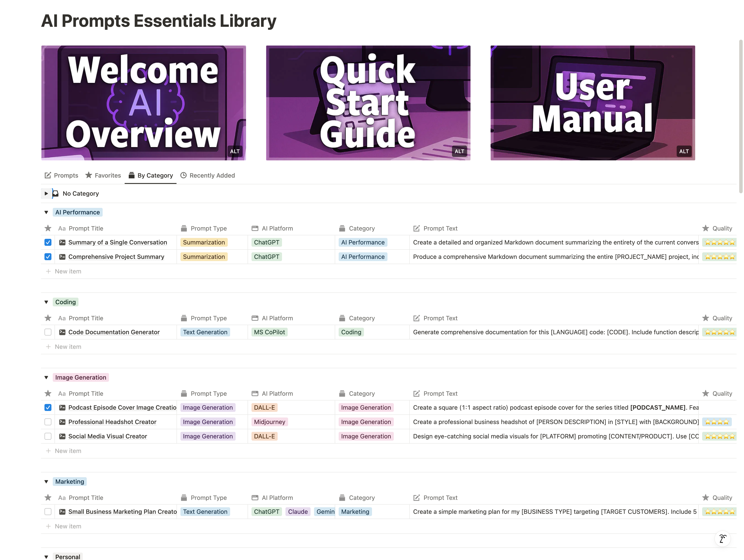The height and width of the screenshot is (560, 744).
Task: Switch to the Favorites tab
Action: (x=103, y=175)
